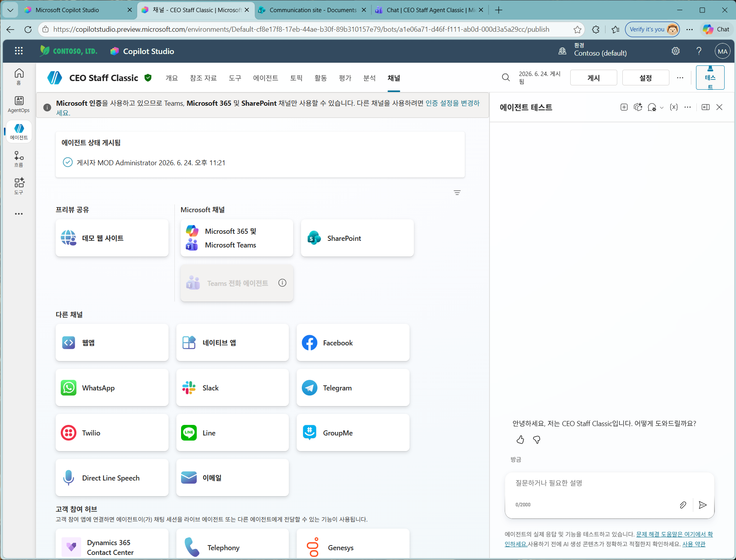Configure the Line channel
Viewport: 736px width, 560px height.
click(232, 433)
